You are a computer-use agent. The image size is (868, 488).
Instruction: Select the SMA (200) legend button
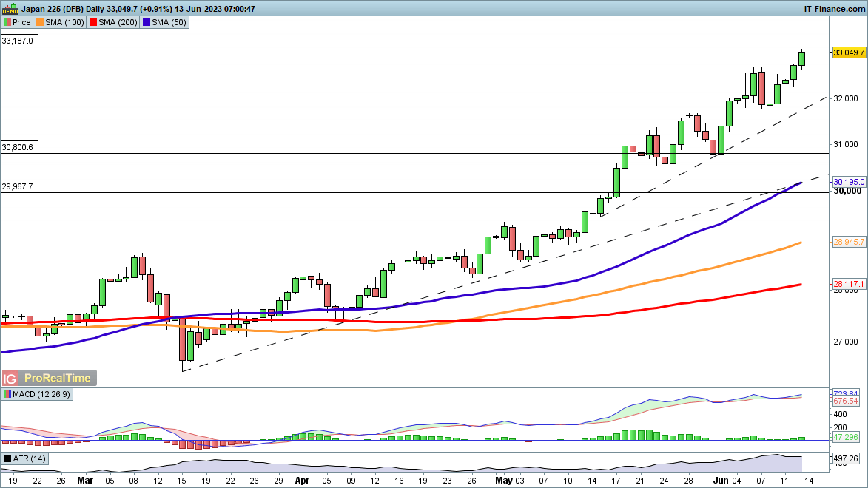point(113,22)
